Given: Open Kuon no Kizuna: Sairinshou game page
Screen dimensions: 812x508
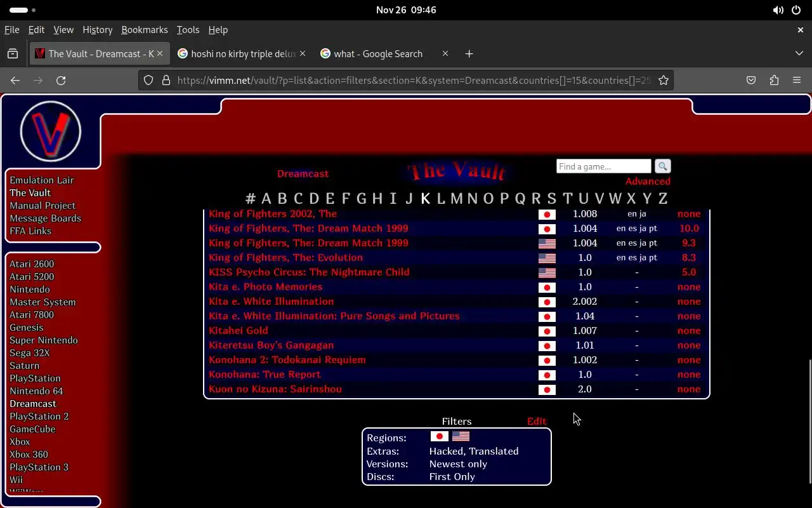Looking at the screenshot, I should click(x=275, y=389).
